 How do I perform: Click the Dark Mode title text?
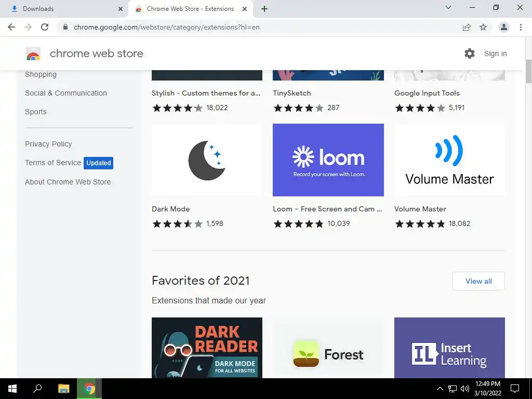tap(170, 209)
